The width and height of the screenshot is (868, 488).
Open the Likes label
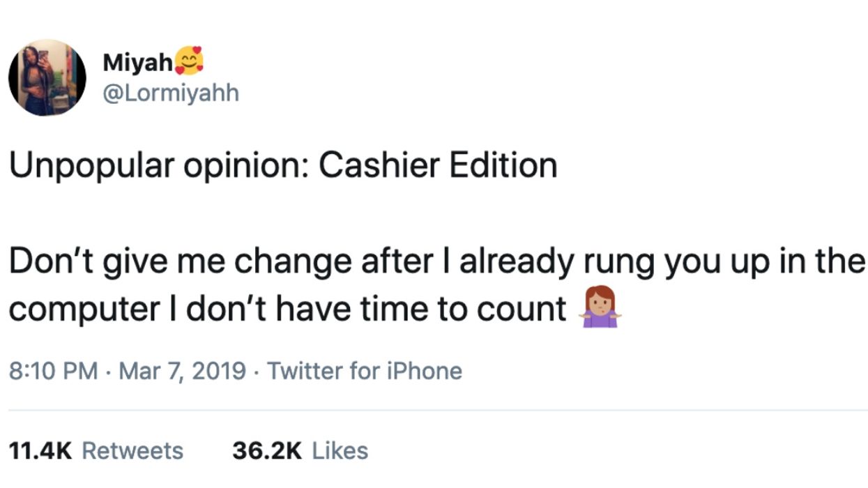pos(340,450)
